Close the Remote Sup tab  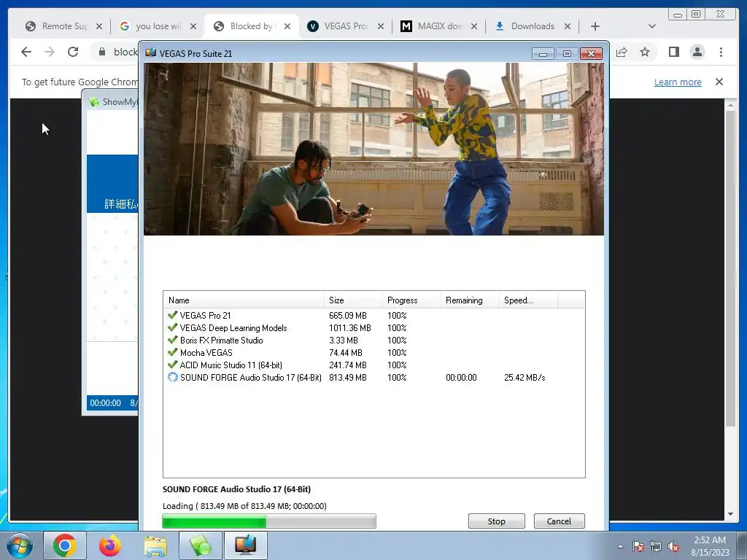99,26
